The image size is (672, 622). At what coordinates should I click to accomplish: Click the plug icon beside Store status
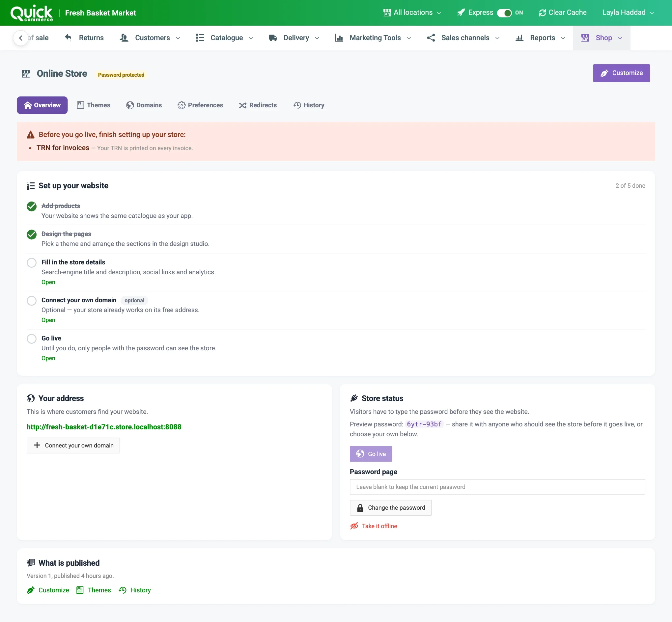coord(354,398)
